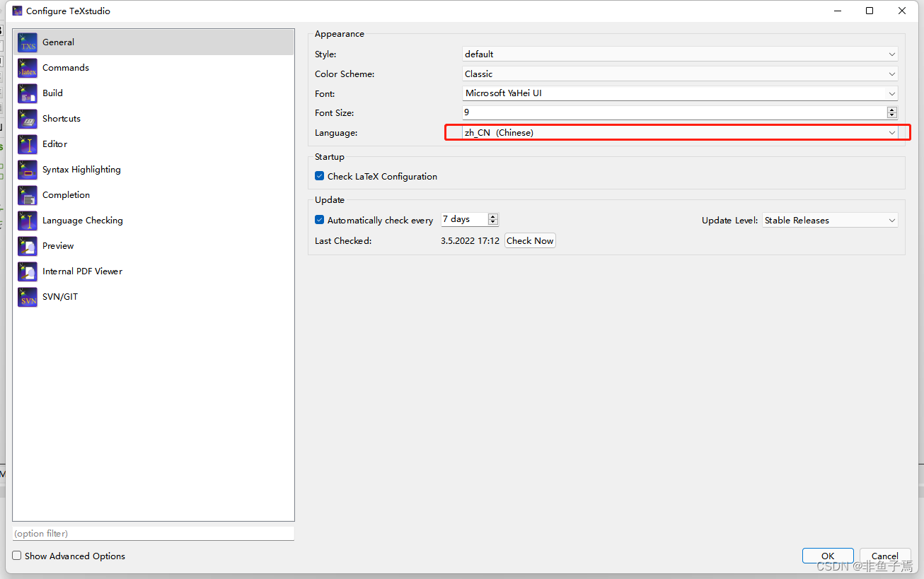
Task: Click the Last Checked date text
Action: pos(470,241)
